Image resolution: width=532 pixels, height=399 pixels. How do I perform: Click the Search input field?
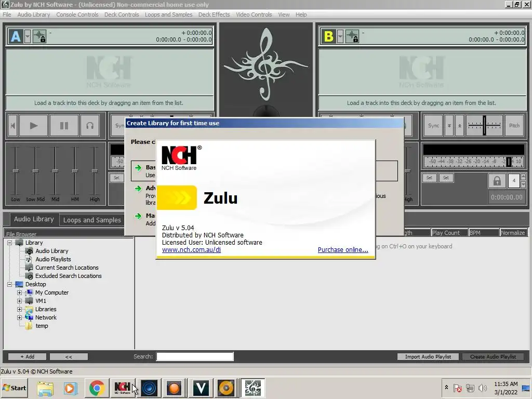tap(195, 356)
